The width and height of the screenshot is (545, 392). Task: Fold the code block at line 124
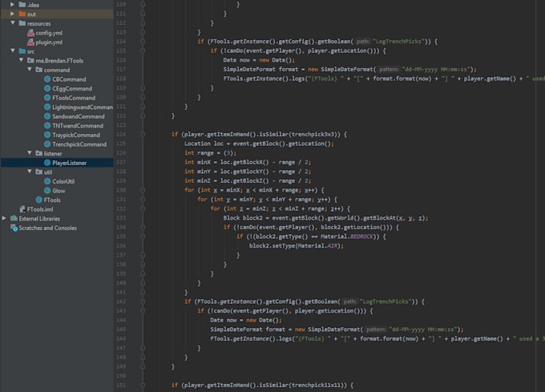(143, 134)
